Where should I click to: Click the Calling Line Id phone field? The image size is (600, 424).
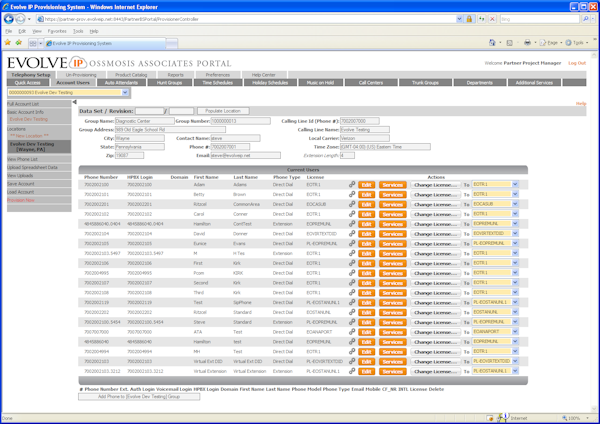[x=360, y=121]
